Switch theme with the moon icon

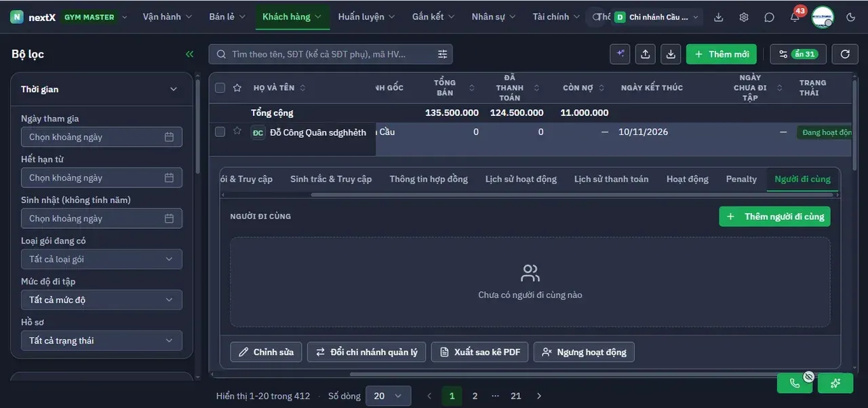[851, 17]
